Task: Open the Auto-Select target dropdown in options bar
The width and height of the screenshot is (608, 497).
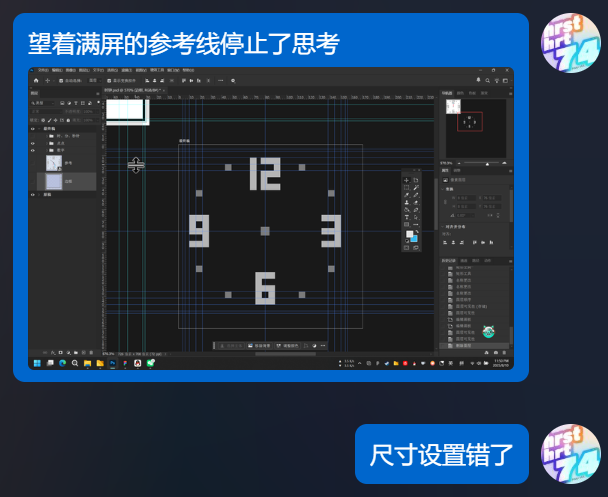Action: tap(93, 79)
